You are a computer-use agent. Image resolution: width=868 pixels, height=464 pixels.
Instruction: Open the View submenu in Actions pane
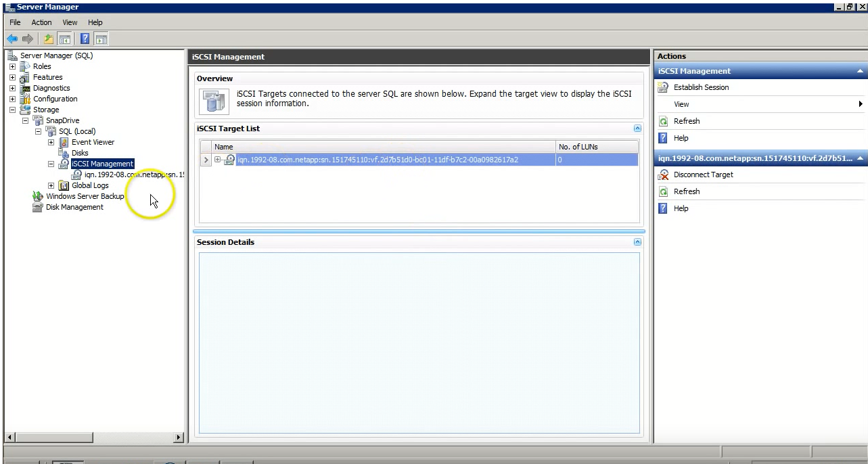tap(760, 104)
